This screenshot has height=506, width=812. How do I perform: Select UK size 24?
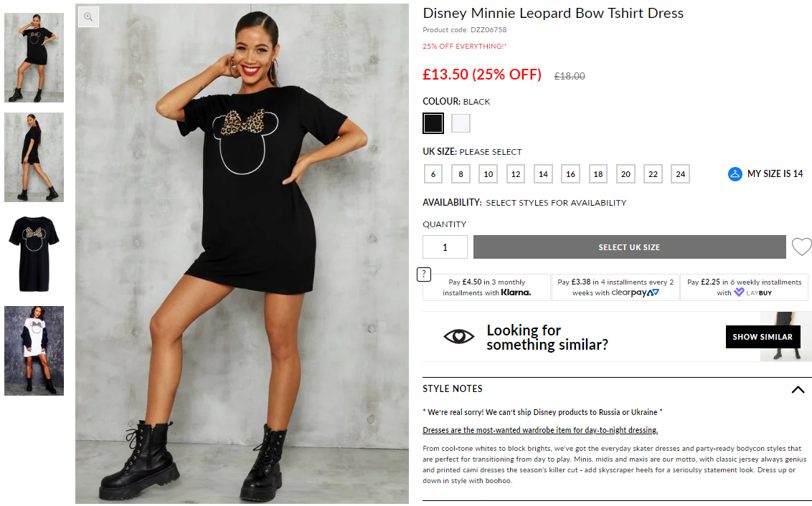(x=681, y=174)
